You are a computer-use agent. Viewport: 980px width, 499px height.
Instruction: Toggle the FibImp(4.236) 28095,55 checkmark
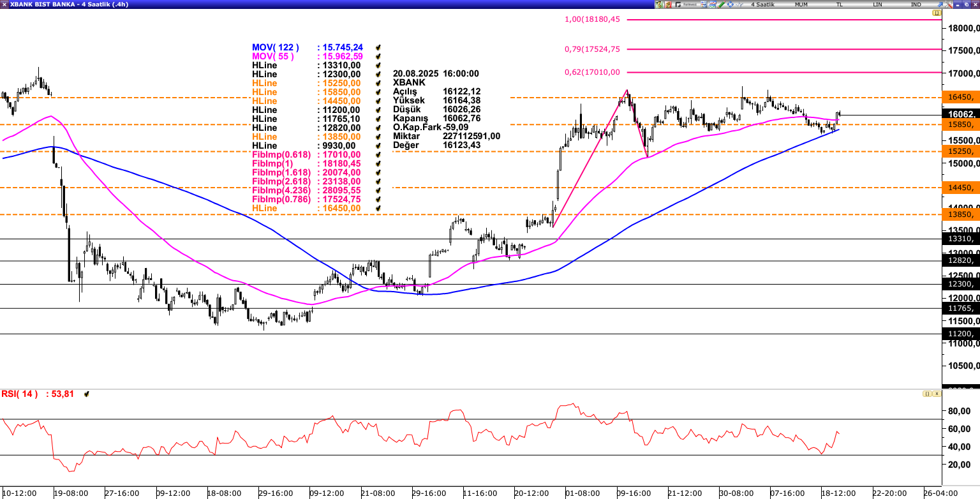378,191
